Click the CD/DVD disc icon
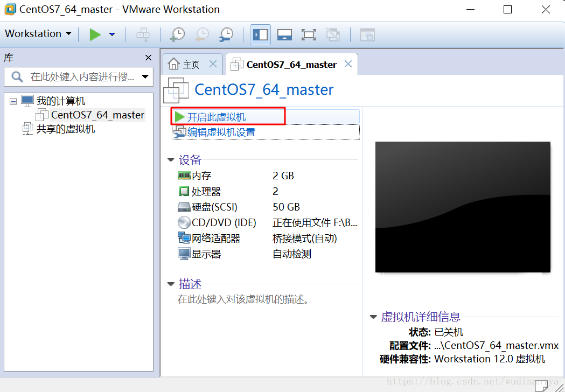 (x=184, y=222)
